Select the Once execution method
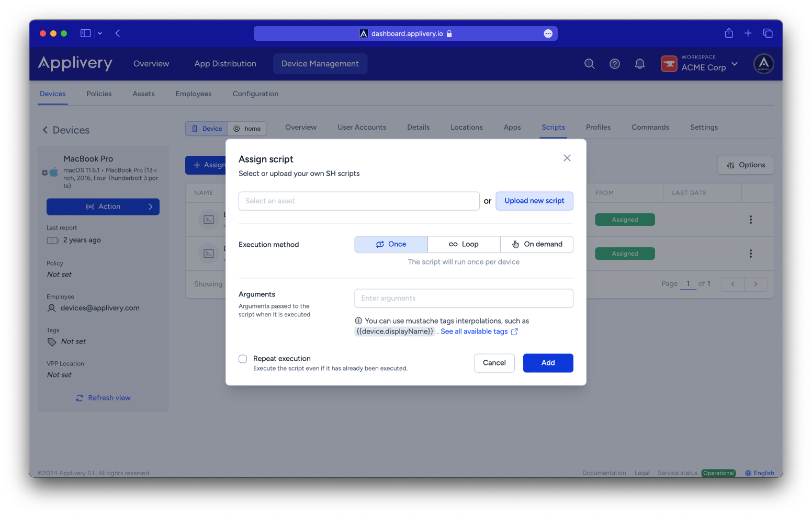This screenshot has height=516, width=812. 391,244
